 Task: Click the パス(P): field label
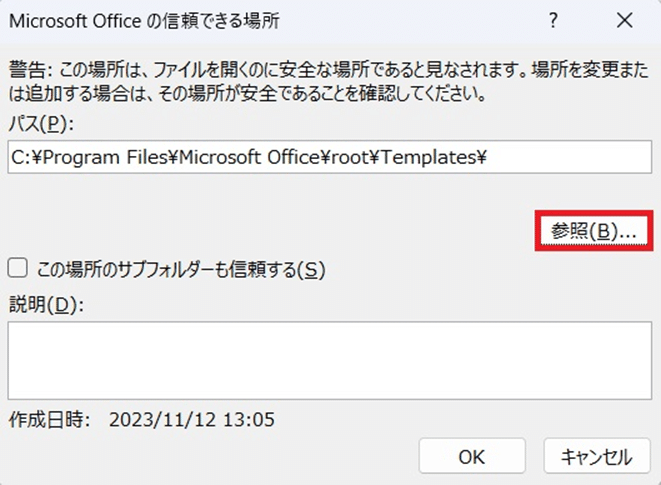[41, 124]
